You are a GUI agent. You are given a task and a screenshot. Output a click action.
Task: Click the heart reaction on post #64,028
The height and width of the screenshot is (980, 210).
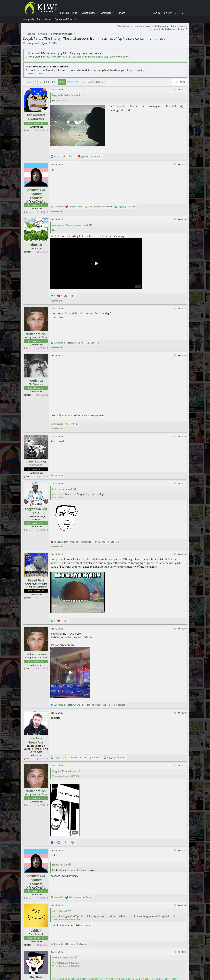[59, 621]
